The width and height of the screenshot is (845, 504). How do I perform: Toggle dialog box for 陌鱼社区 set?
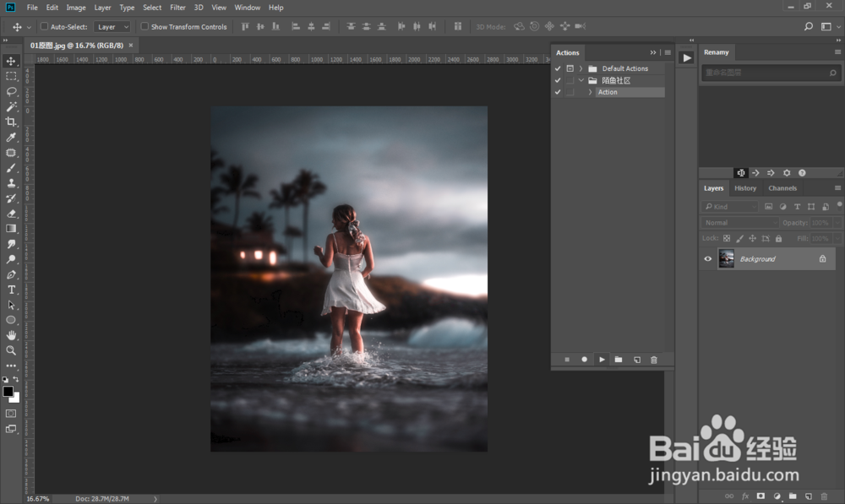[x=570, y=80]
